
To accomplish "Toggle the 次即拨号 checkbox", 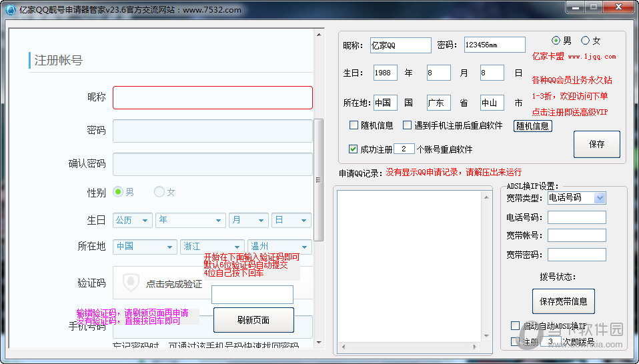I will (515, 341).
